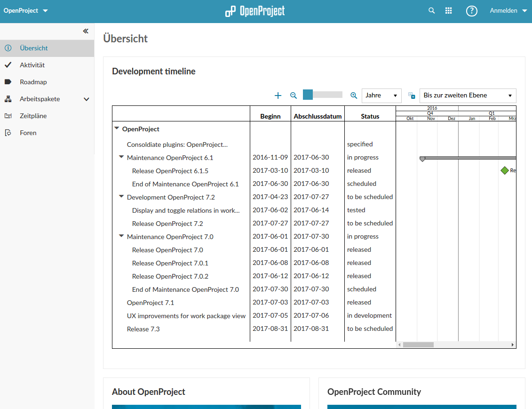
Task: Open the OpenProject project dropdown
Action: [26, 10]
